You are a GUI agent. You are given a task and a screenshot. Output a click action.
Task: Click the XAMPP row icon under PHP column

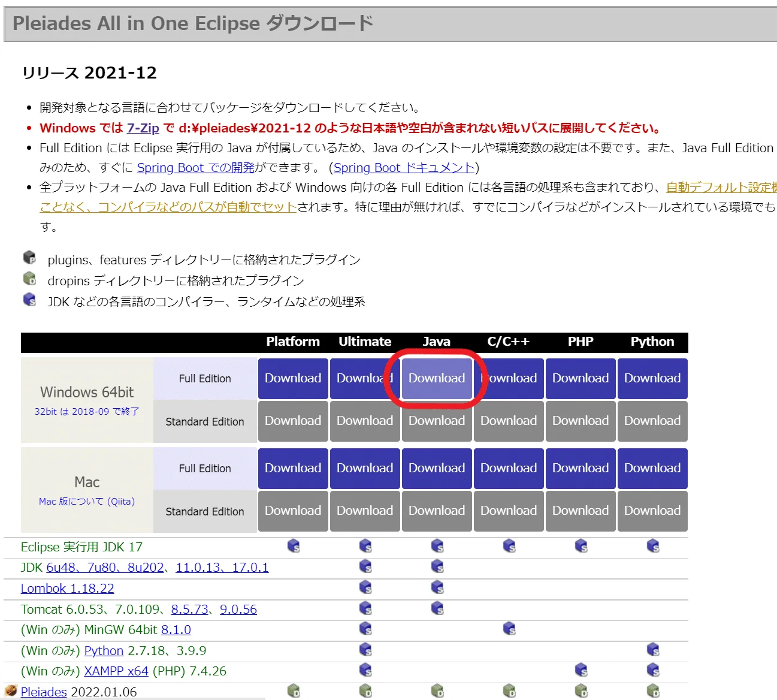[x=581, y=670]
